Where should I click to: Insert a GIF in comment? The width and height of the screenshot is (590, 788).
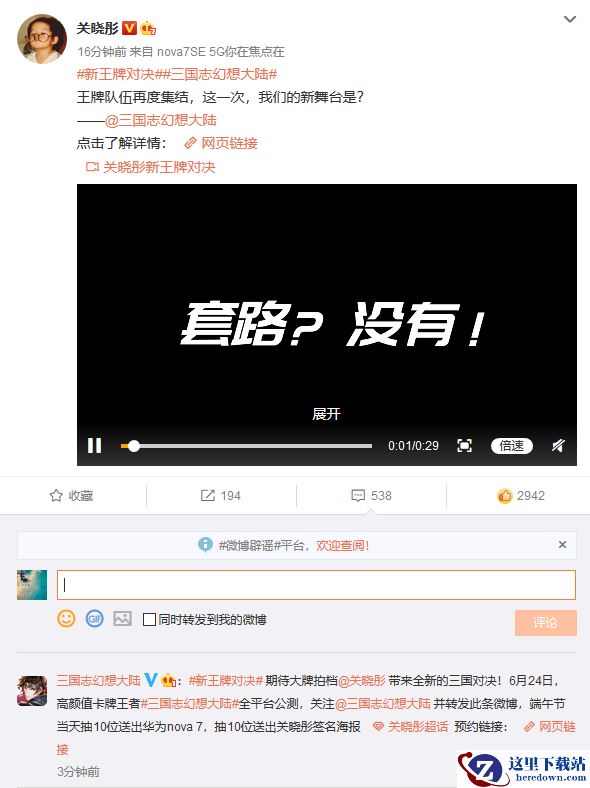pos(94,618)
